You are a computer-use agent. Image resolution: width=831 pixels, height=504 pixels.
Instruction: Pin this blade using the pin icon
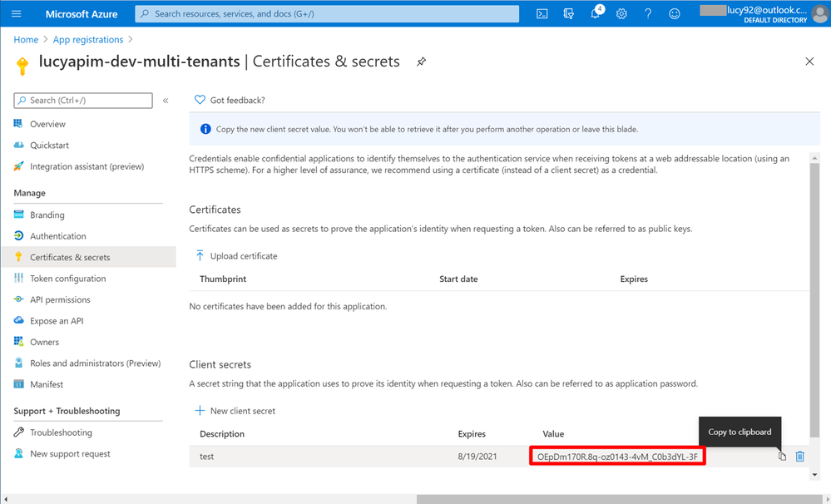tap(422, 62)
